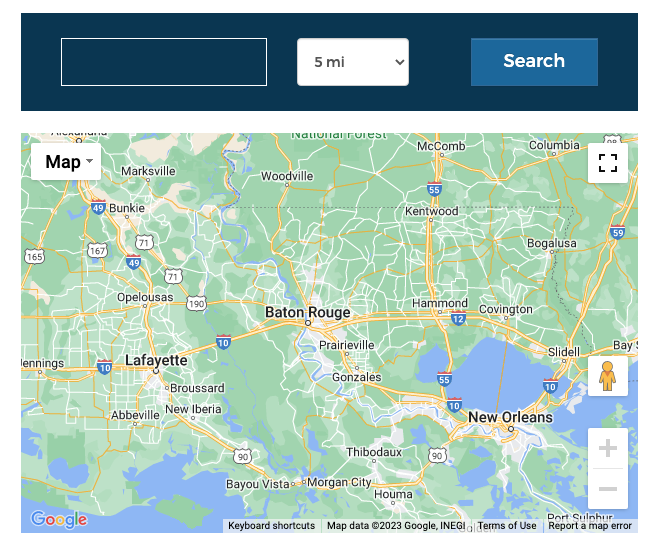Click the Bunkie map label
This screenshot has height=550, width=656.
127,208
